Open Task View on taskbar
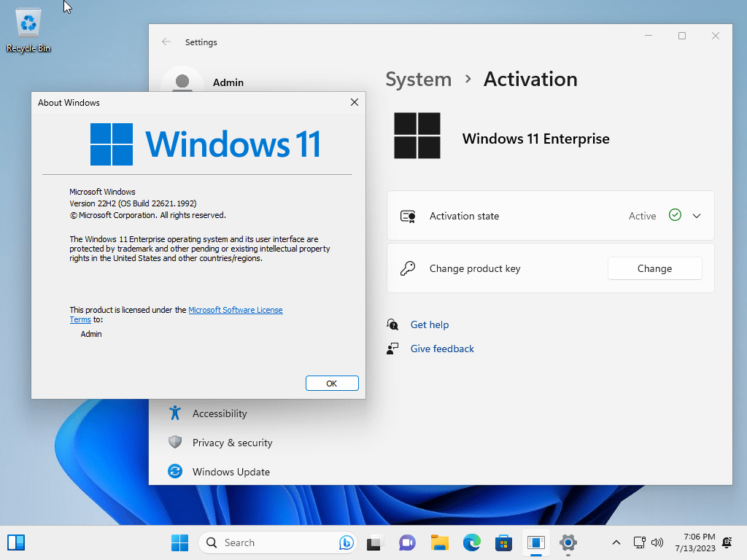The width and height of the screenshot is (747, 560). 375,542
